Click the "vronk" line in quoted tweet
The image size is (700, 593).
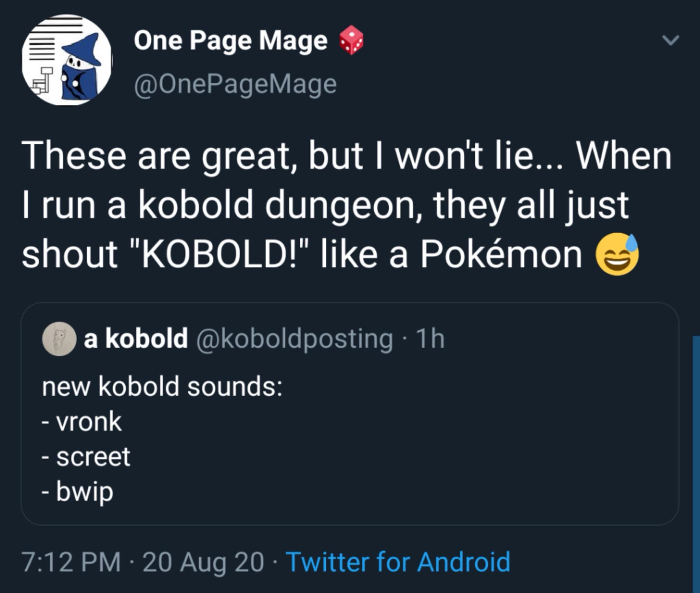pyautogui.click(x=89, y=422)
